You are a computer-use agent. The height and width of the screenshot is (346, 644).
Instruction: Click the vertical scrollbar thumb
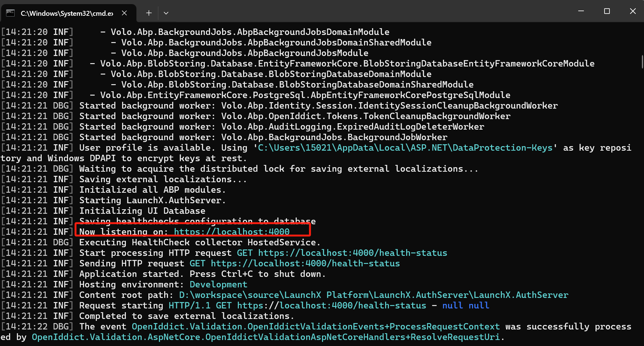[x=642, y=62]
